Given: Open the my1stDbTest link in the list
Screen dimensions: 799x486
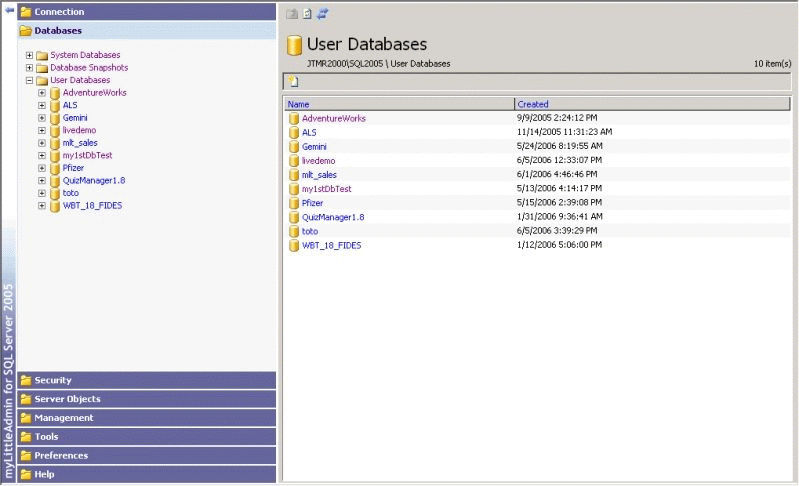Looking at the screenshot, I should 327,189.
